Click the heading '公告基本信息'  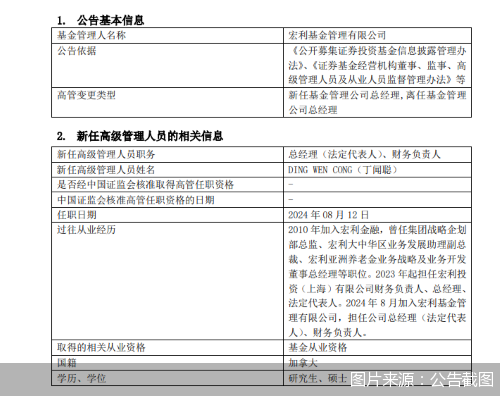pyautogui.click(x=110, y=20)
